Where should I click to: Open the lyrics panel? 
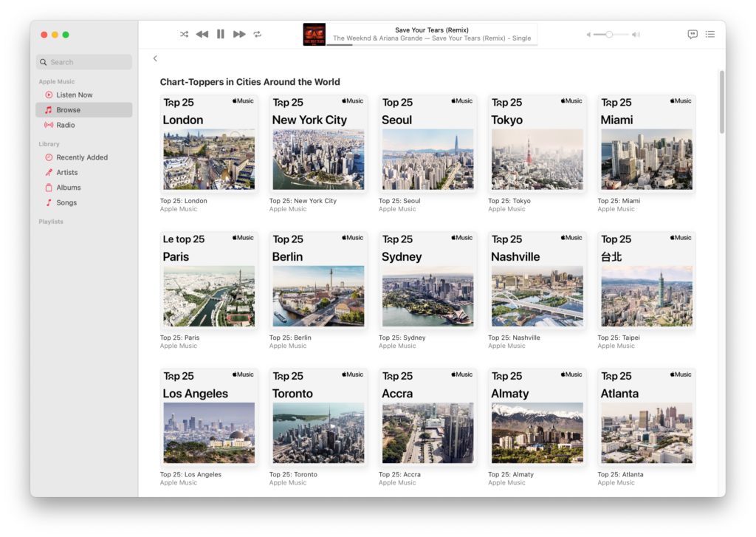(x=692, y=34)
